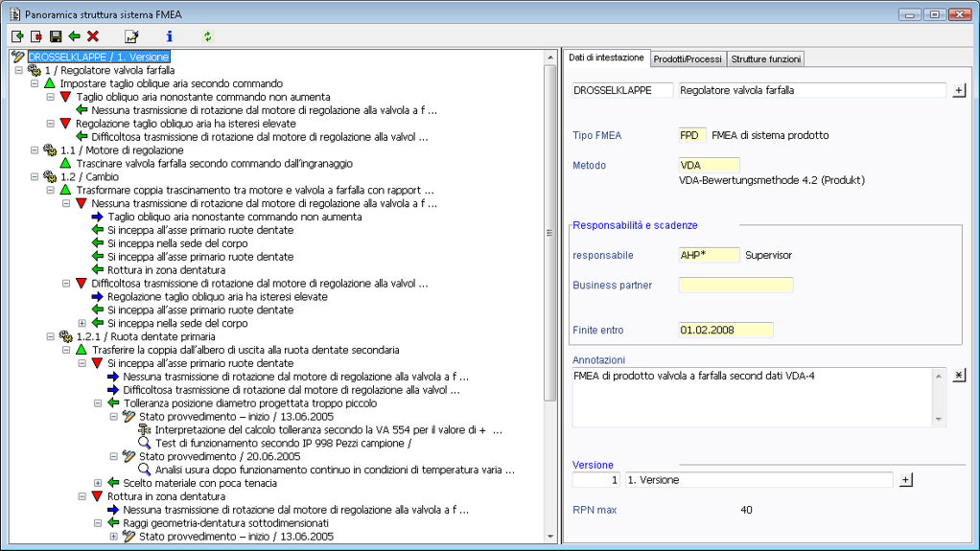This screenshot has height=551, width=980.
Task: Click gears icon of 1.2 / Cambio
Action: [x=49, y=176]
